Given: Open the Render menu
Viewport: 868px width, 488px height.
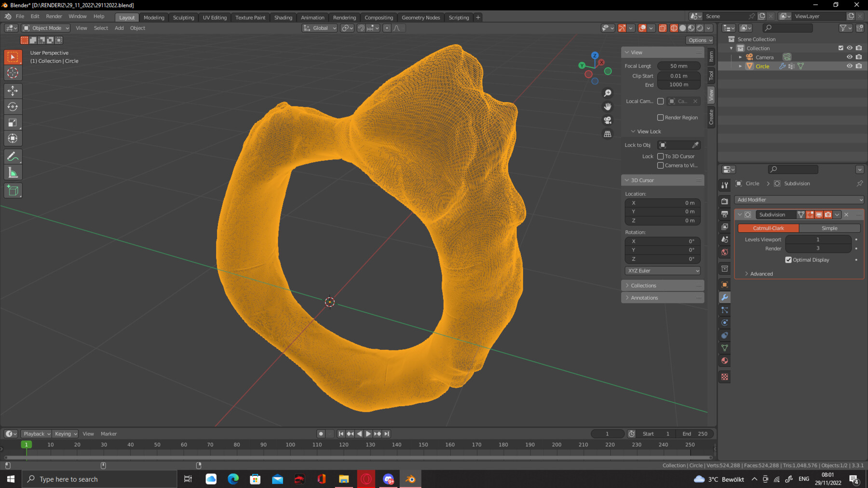Looking at the screenshot, I should click(x=54, y=16).
